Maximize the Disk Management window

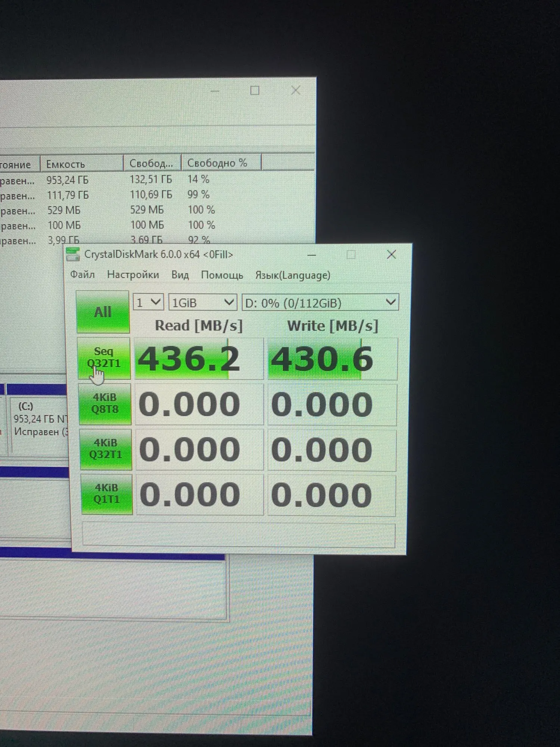[255, 90]
